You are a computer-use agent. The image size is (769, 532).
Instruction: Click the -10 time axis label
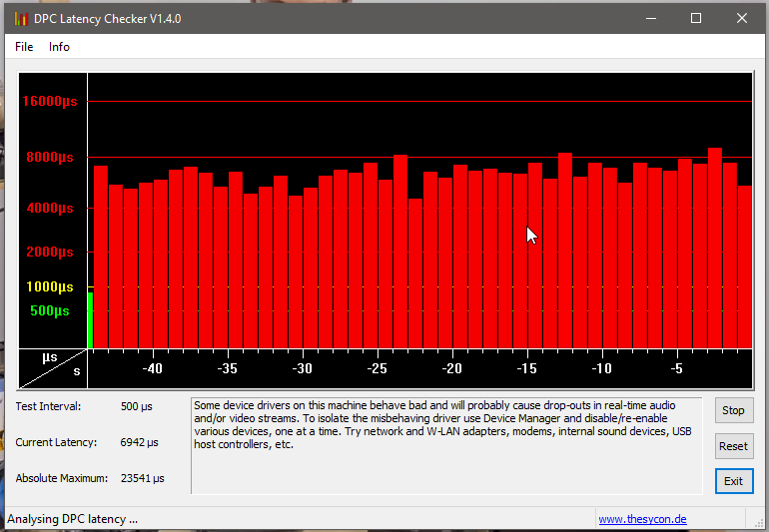tap(602, 368)
